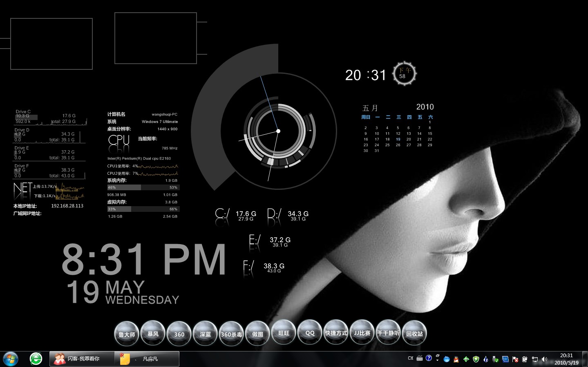
Task: Open the network tray icon
Action: [534, 359]
